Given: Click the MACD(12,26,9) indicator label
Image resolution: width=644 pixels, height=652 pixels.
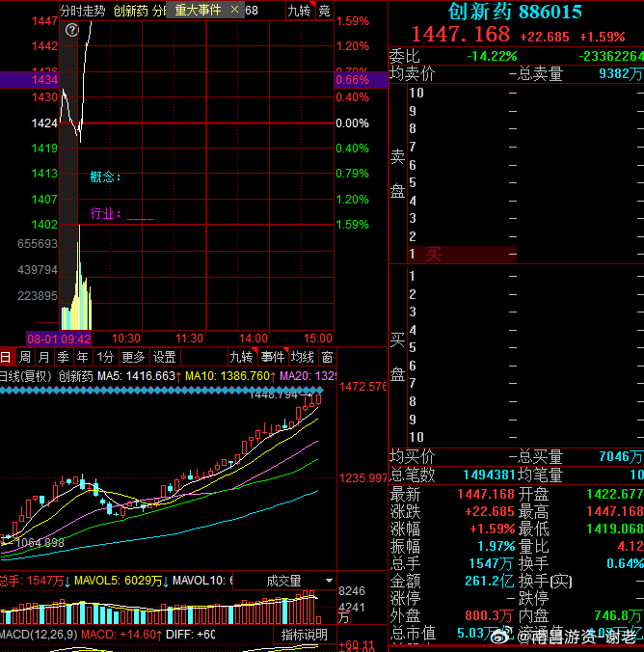Looking at the screenshot, I should coord(39,635).
